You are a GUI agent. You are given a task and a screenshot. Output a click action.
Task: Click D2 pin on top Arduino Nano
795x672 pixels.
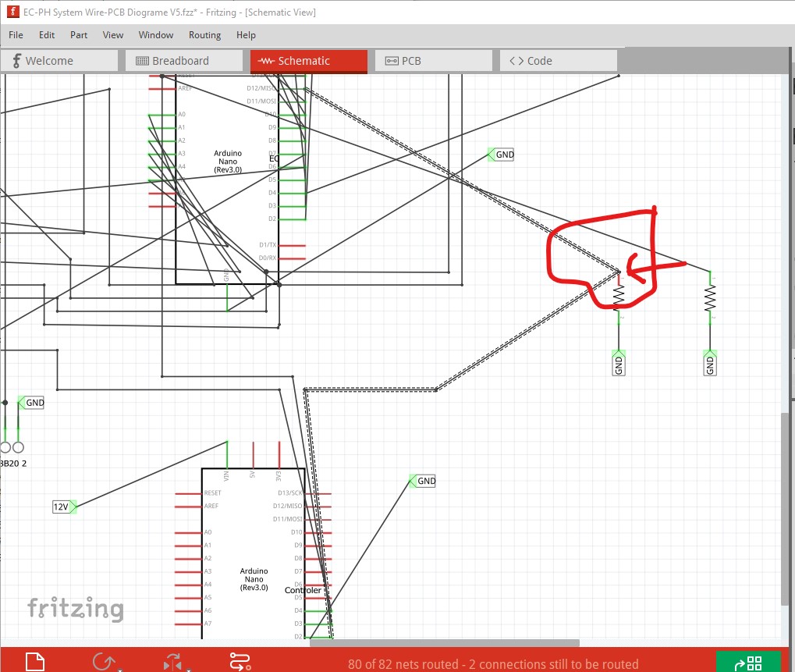292,219
